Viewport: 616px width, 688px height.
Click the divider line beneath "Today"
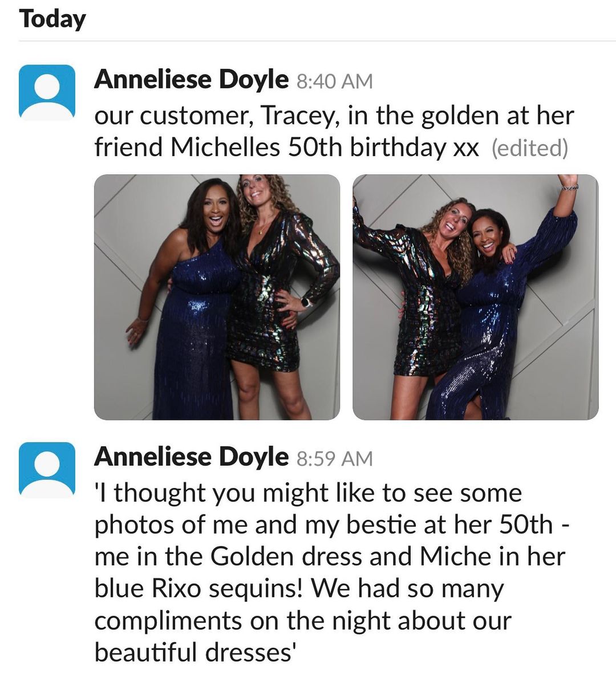tap(317, 41)
